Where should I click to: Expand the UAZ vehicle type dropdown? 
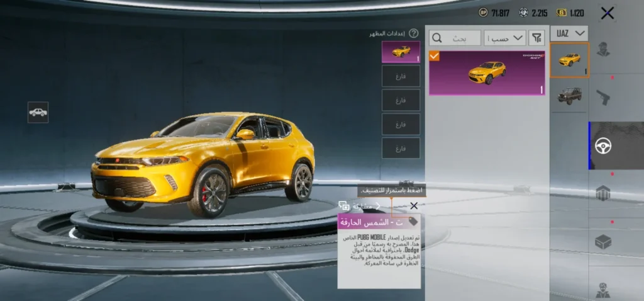point(569,33)
